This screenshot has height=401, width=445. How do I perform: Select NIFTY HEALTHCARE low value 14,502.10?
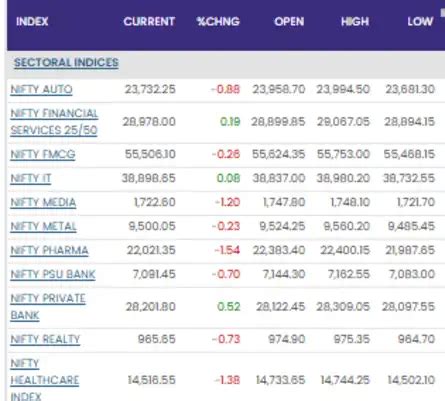pos(411,380)
